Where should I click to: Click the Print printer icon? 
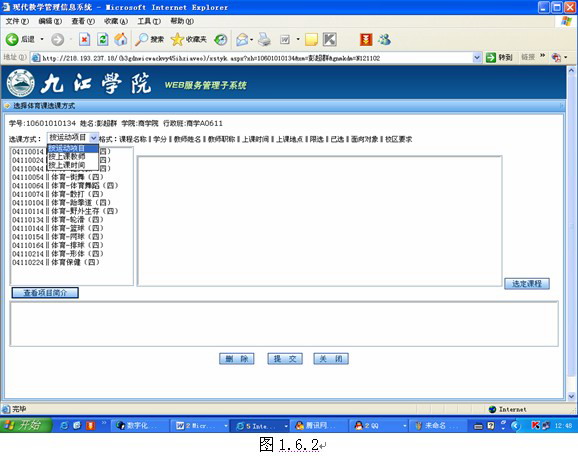point(264,39)
